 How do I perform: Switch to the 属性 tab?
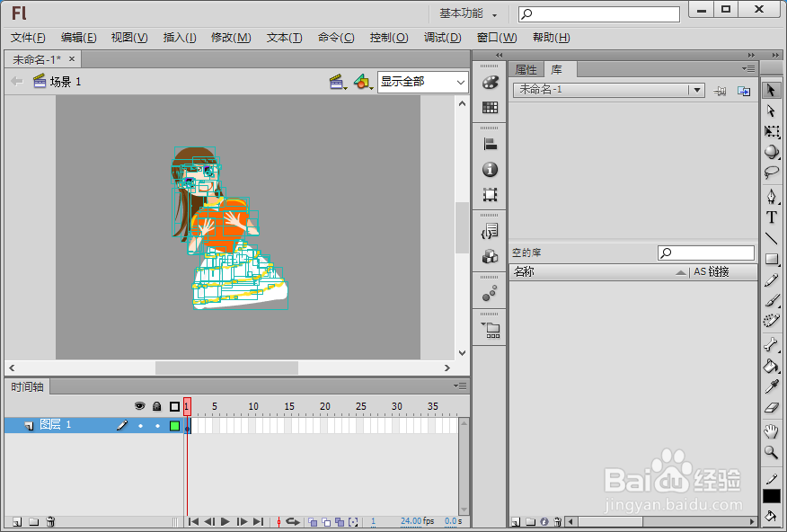pos(526,69)
